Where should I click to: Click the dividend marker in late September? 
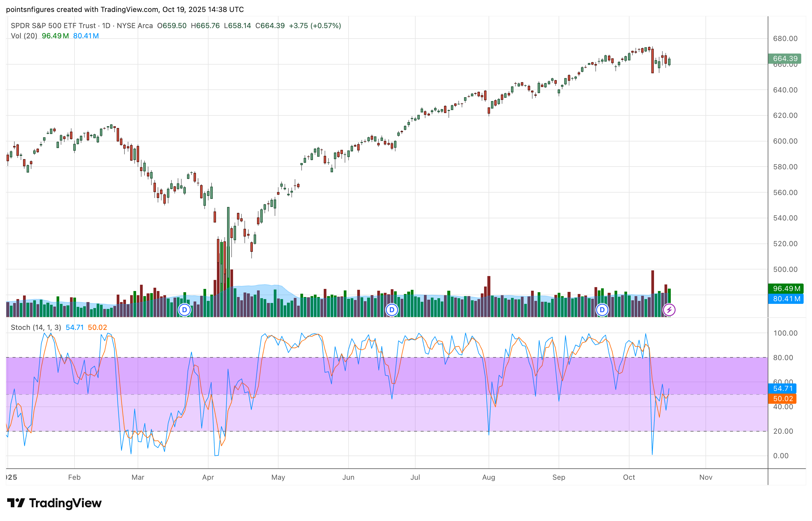[602, 310]
